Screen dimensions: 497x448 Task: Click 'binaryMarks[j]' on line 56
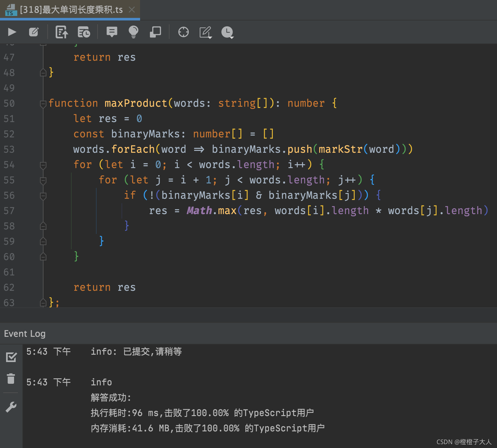coord(312,195)
